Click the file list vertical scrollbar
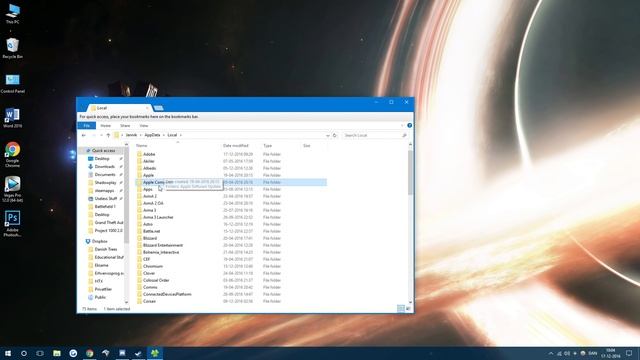 (410, 172)
